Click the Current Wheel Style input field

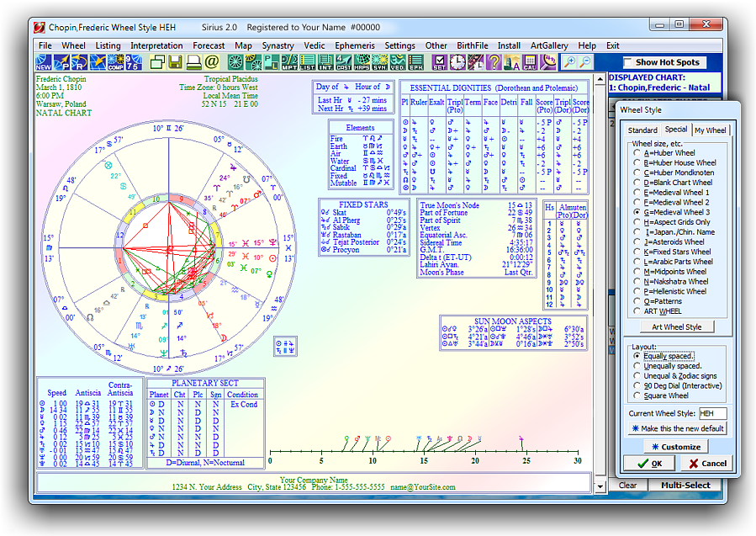tap(712, 413)
